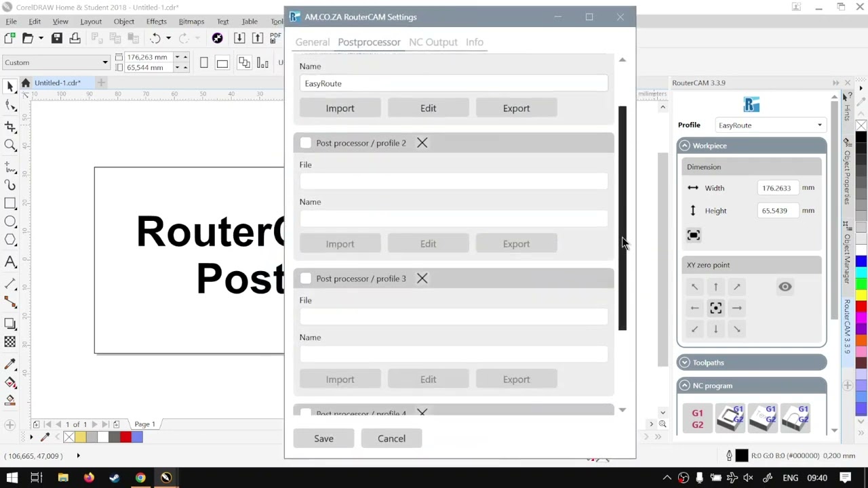Set XY zero point to right-middle arrow
Image resolution: width=868 pixels, height=488 pixels.
click(x=736, y=308)
